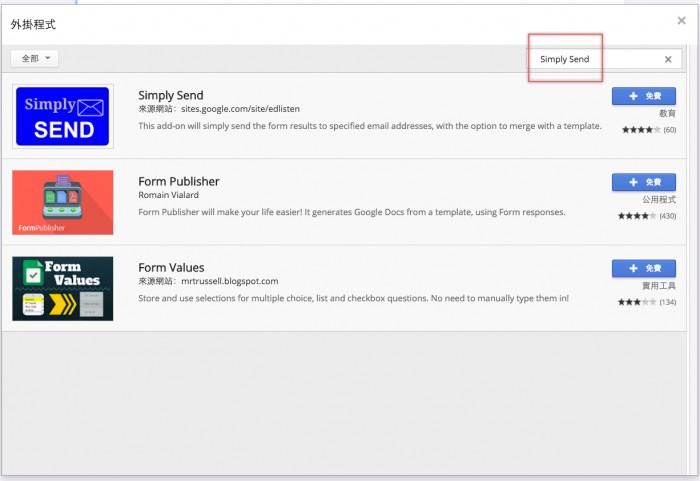
Task: Click the Form Values add-on logo
Action: click(x=62, y=288)
